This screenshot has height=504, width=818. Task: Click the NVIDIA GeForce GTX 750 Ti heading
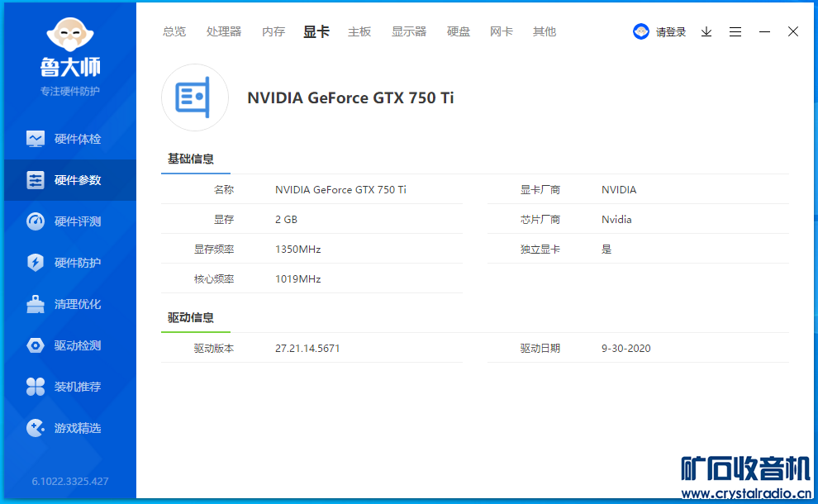coord(350,97)
